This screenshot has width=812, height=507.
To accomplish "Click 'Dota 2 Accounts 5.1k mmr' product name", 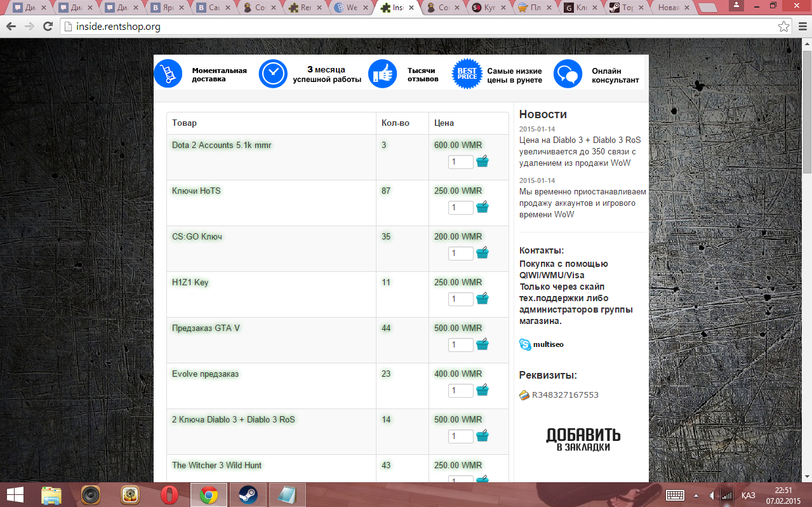I will pos(222,145).
